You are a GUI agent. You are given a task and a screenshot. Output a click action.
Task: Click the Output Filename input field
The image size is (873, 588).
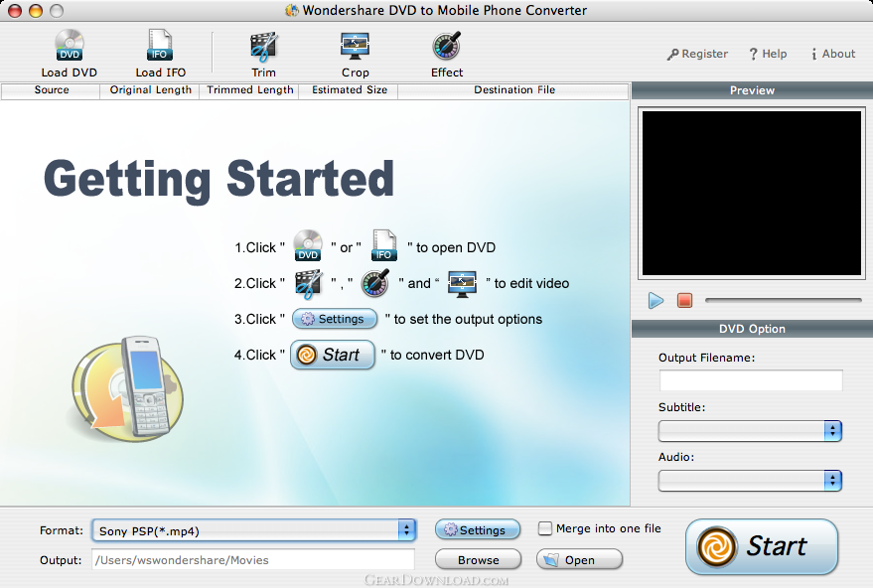[x=751, y=380]
